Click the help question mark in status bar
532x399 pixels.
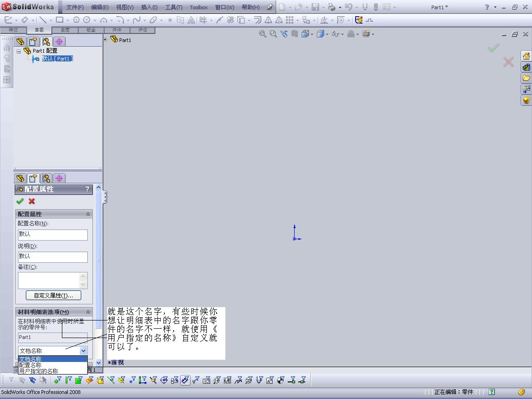click(x=492, y=392)
